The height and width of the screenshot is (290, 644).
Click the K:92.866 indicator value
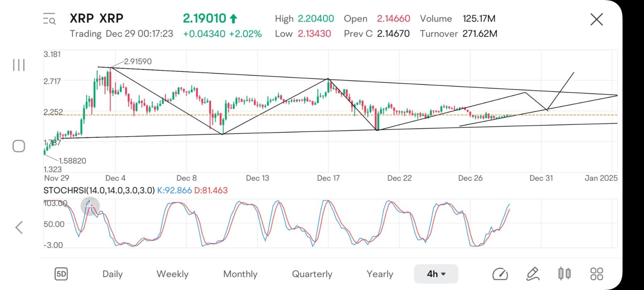point(174,190)
